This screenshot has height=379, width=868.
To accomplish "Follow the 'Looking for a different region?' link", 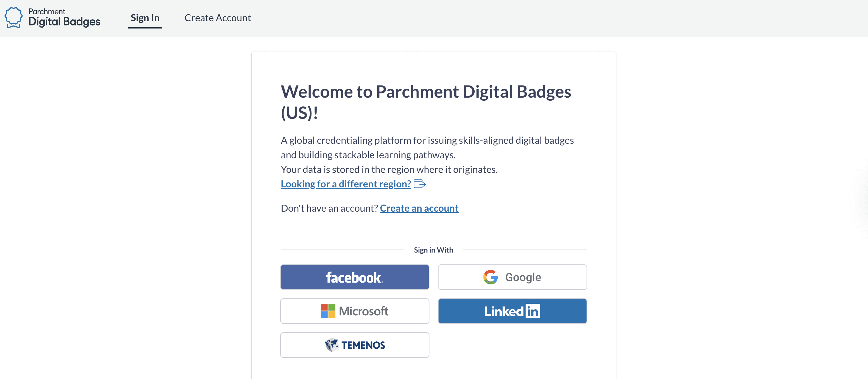I will point(346,184).
